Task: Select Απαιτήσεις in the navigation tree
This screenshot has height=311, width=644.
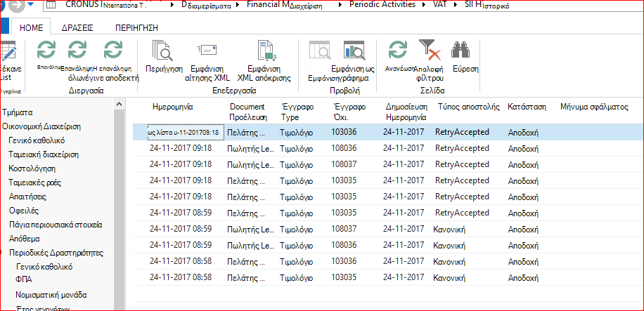Action: coord(27,197)
